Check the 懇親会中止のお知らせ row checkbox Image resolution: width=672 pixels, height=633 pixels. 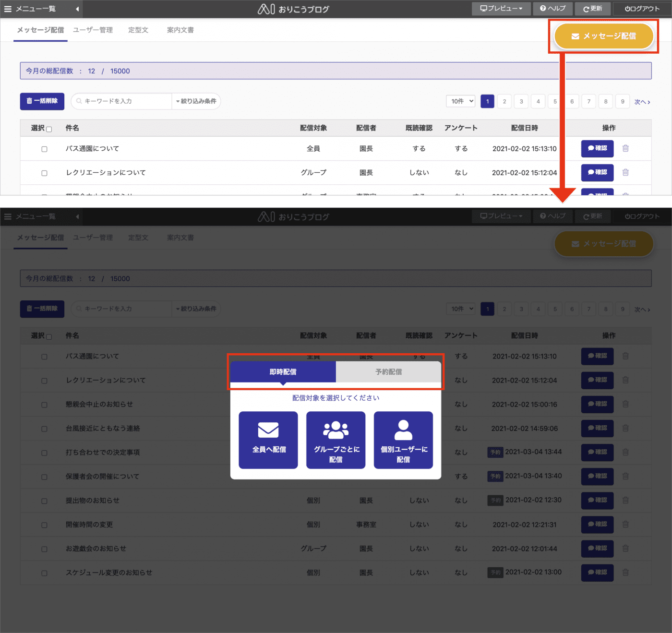(x=44, y=405)
